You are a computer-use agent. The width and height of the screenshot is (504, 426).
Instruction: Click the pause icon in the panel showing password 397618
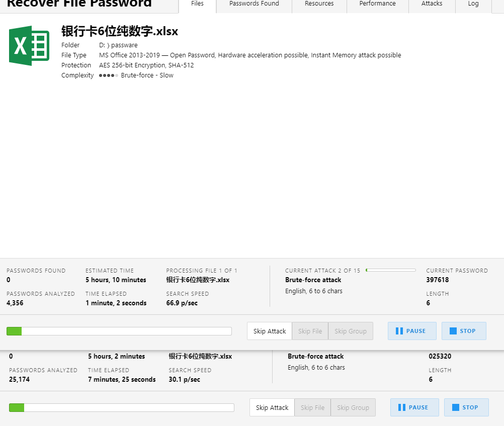pos(399,331)
